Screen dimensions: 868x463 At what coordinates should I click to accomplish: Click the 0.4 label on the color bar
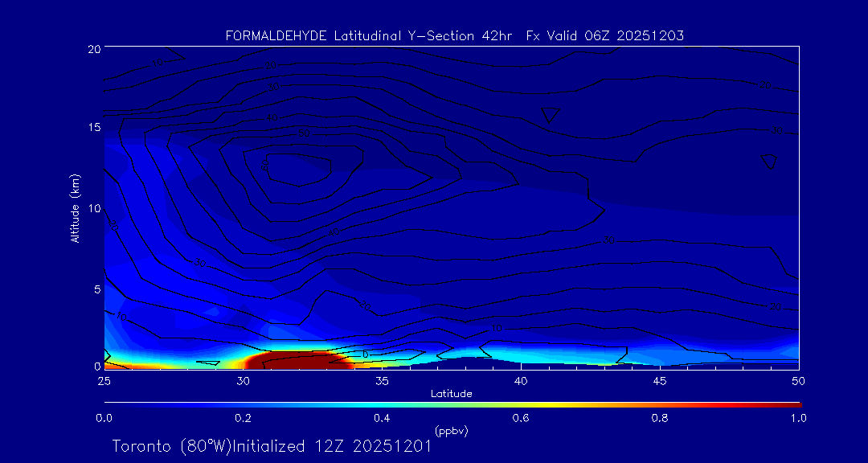tap(382, 418)
